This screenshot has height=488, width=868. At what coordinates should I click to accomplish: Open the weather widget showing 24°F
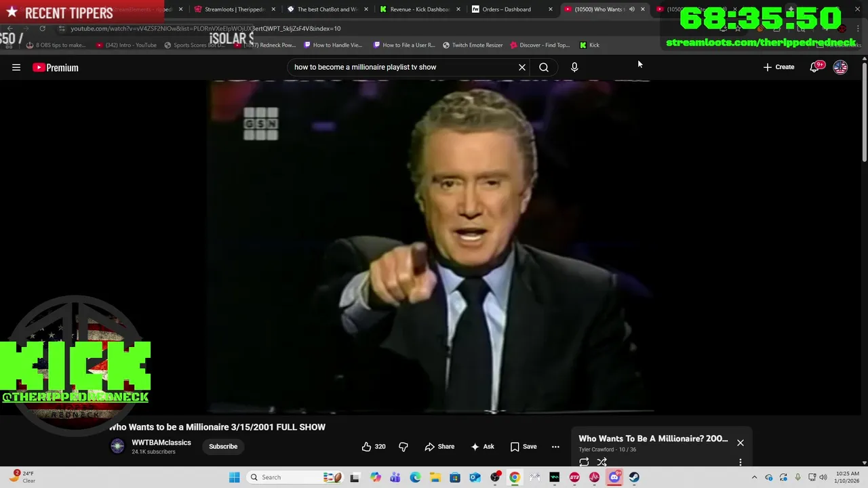(x=24, y=477)
